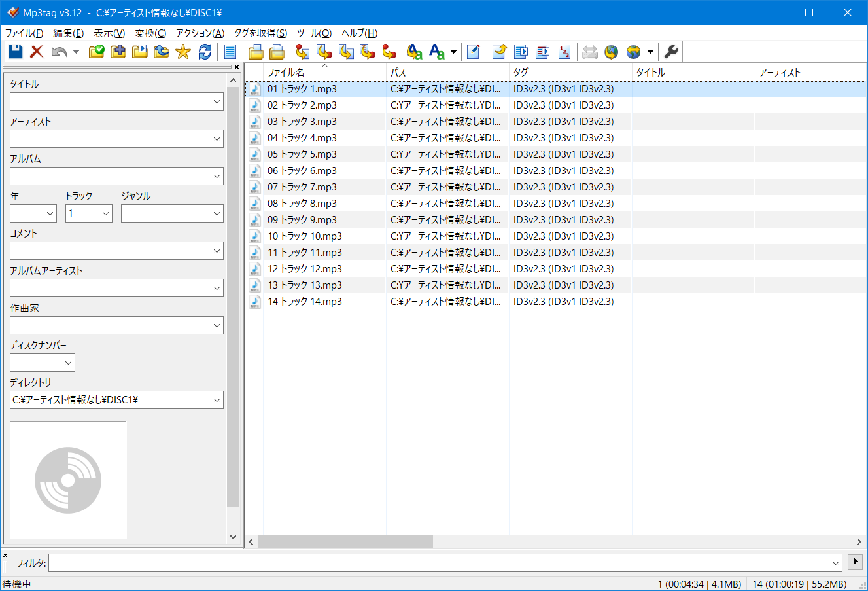Open the 表示(V) menu
Image resolution: width=868 pixels, height=591 pixels.
click(109, 33)
